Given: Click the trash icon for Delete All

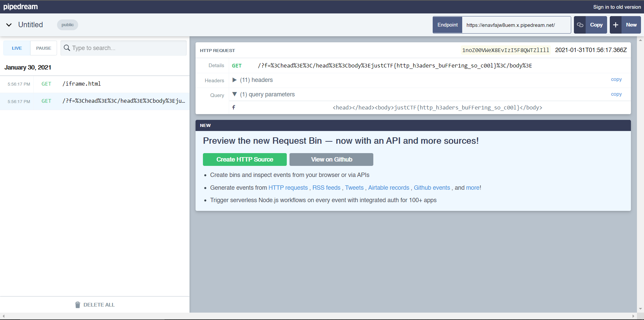Looking at the screenshot, I should (78, 305).
